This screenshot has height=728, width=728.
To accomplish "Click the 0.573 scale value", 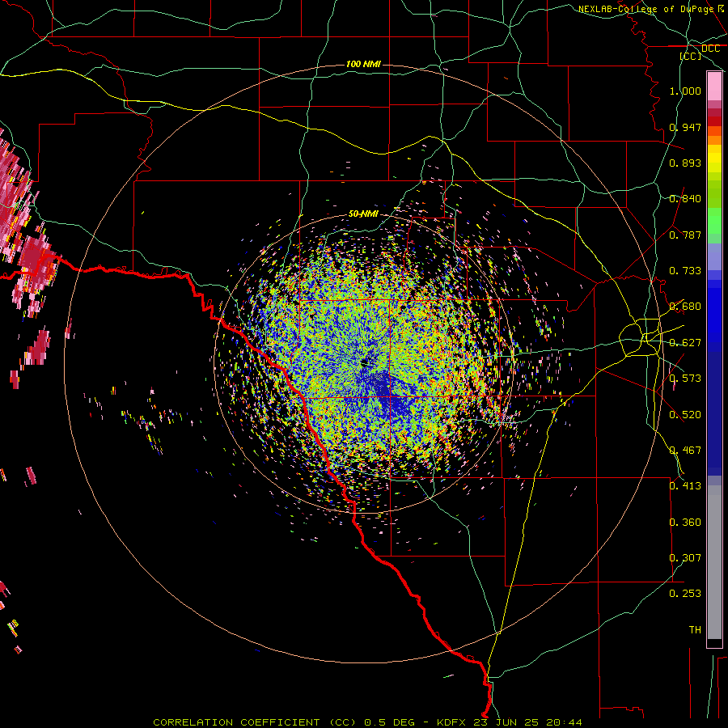I will point(685,379).
